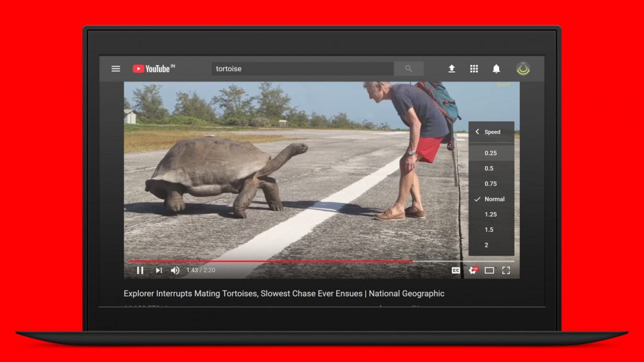Pause the video

[140, 270]
